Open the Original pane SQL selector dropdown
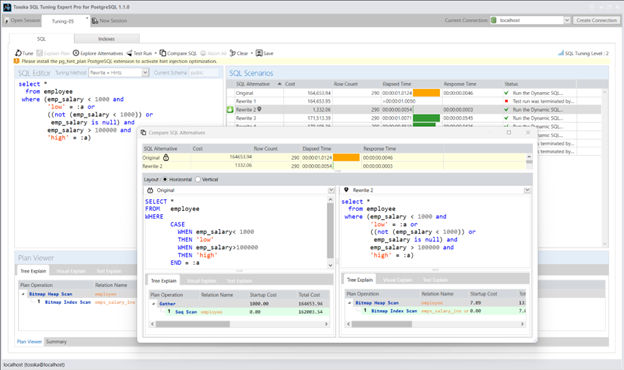Image resolution: width=624 pixels, height=370 pixels. 331,190
